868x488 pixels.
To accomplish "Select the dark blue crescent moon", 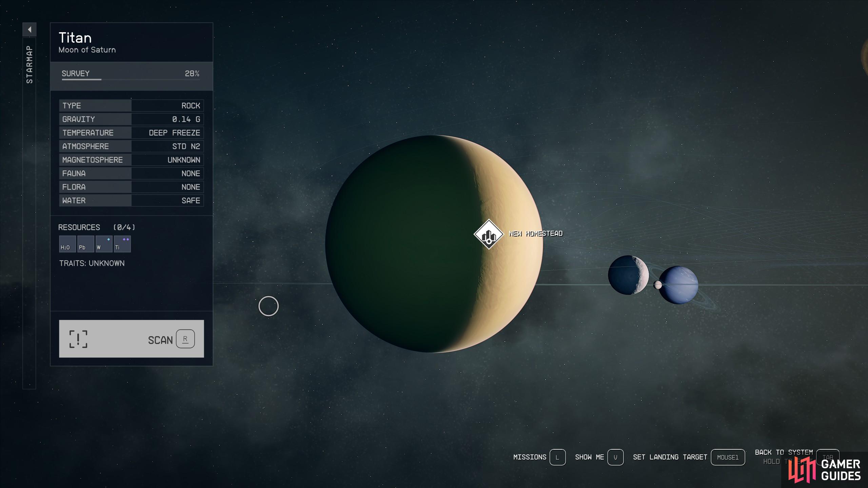I will (x=628, y=275).
